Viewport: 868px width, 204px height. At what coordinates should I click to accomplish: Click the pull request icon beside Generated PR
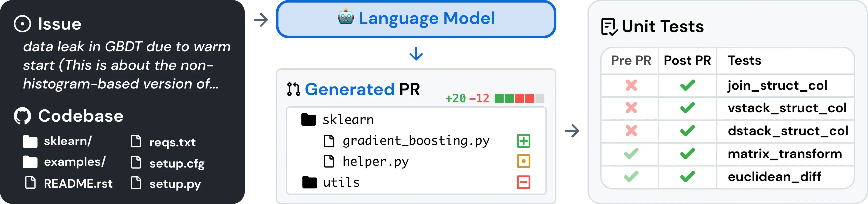point(293,89)
